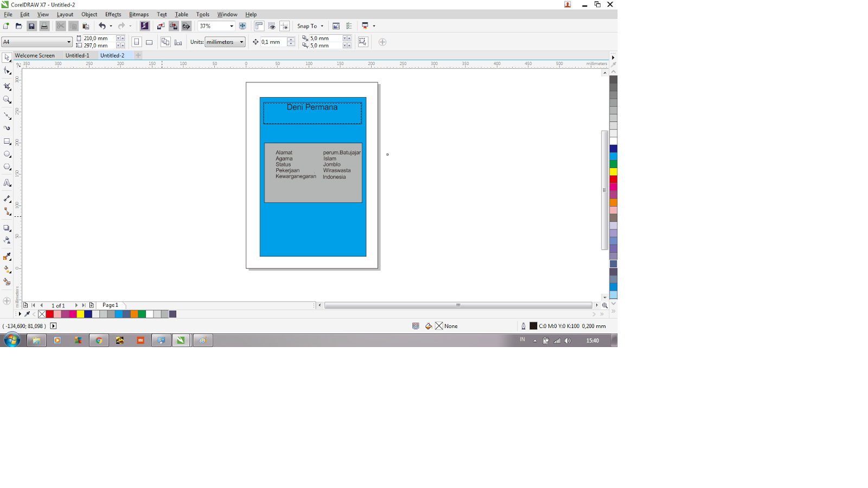Select the Crop tool

point(7,86)
